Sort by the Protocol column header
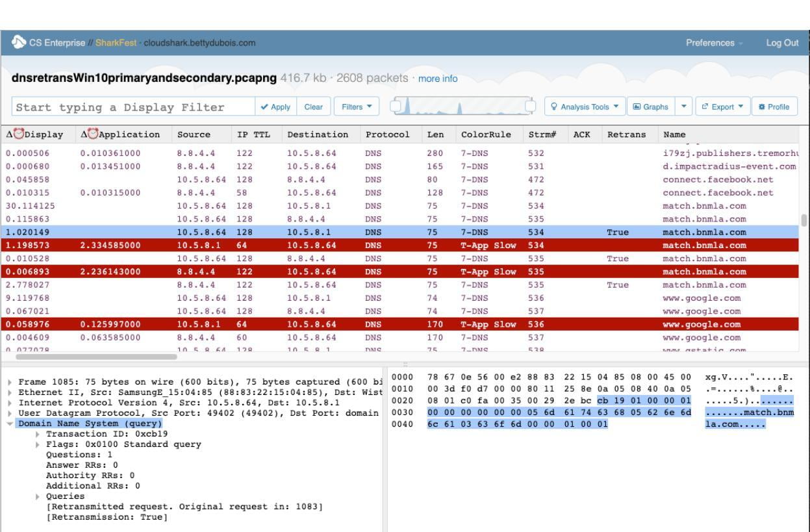The width and height of the screenshot is (810, 532). tap(387, 134)
